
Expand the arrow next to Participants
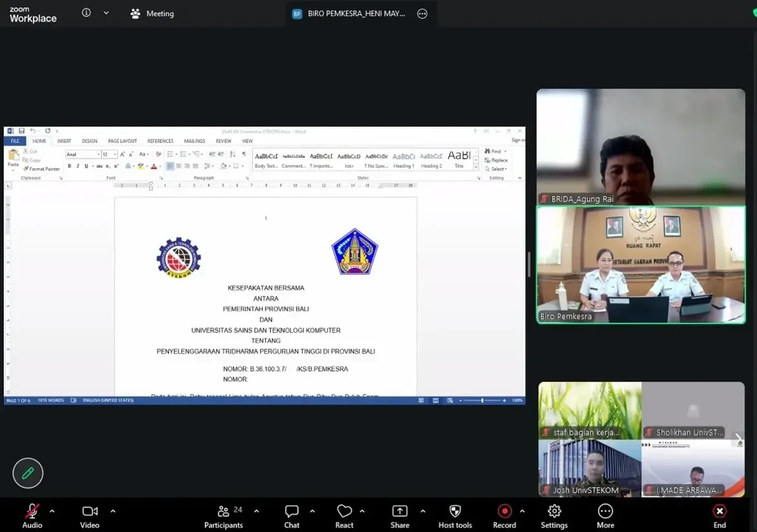click(256, 511)
